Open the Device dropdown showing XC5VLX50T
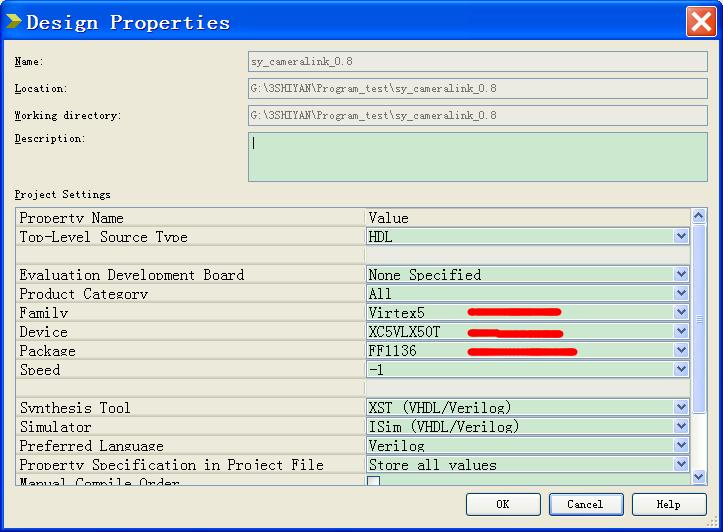Screen dimensions: 723x532 (681, 331)
